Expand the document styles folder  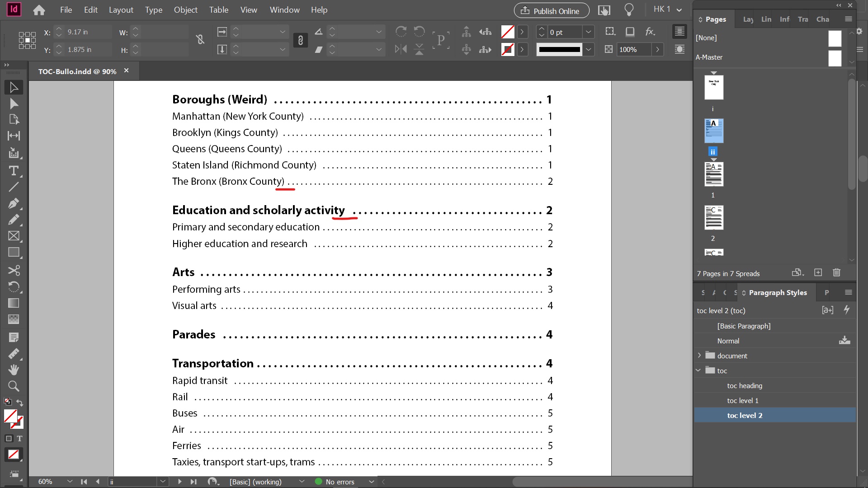[x=699, y=356]
